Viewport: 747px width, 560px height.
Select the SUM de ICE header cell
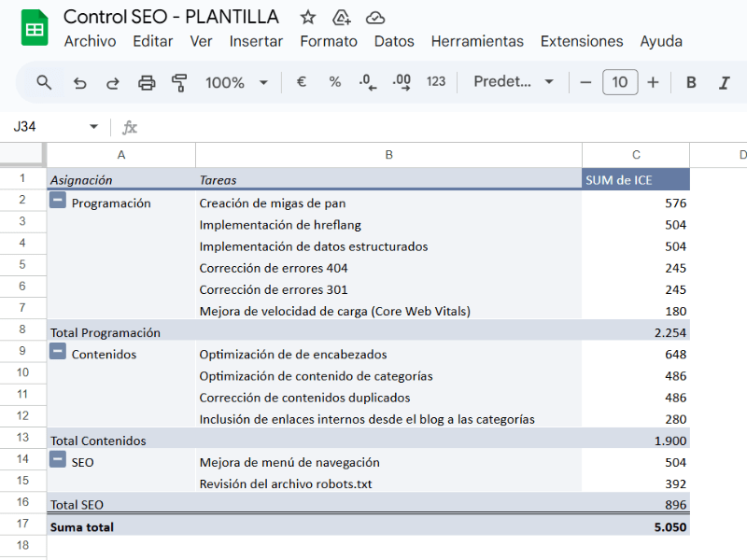pyautogui.click(x=636, y=179)
